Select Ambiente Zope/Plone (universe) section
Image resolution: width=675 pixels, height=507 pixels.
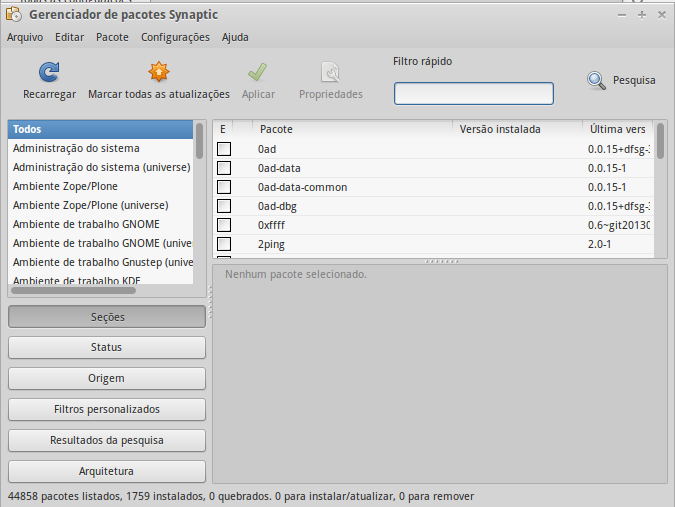click(x=100, y=205)
